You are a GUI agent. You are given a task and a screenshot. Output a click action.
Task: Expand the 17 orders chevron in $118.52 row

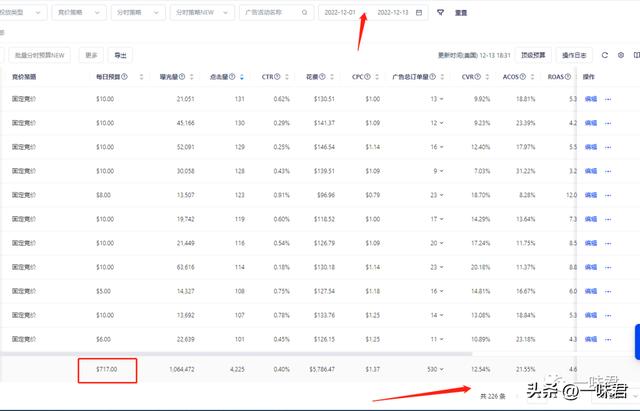point(441,220)
